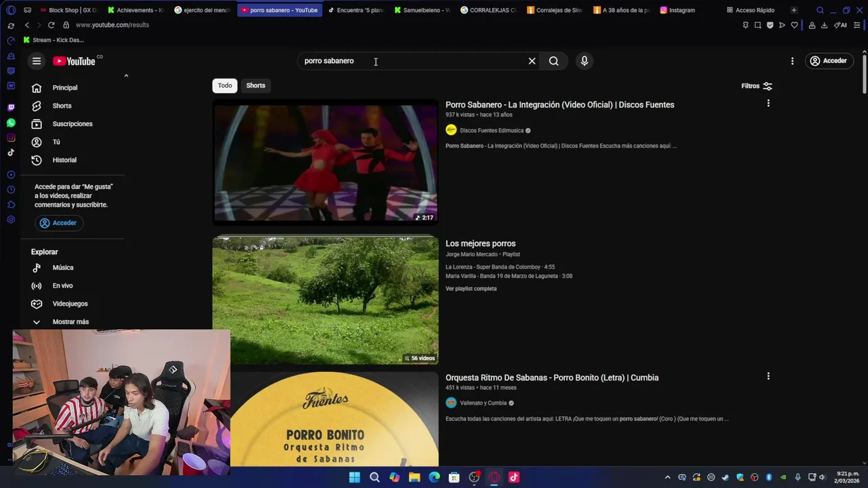
Task: Play La Lorenza - Super Banda de Colomboy
Action: [x=500, y=267]
